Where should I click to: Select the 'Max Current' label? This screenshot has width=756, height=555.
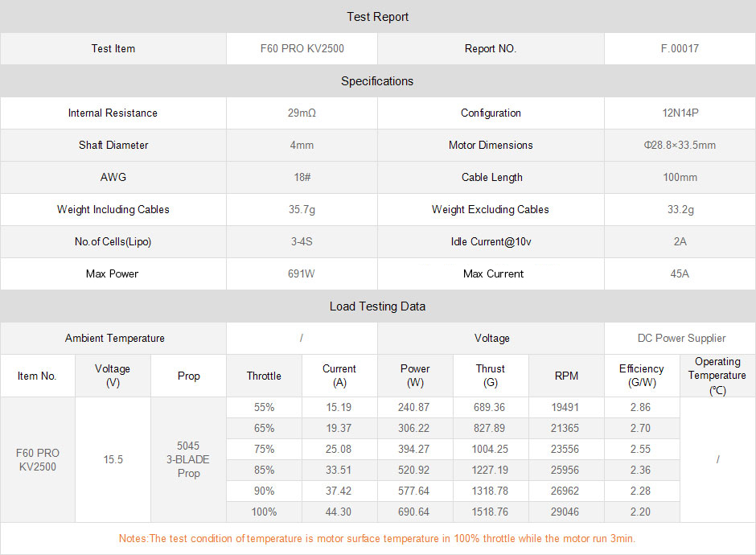493,274
